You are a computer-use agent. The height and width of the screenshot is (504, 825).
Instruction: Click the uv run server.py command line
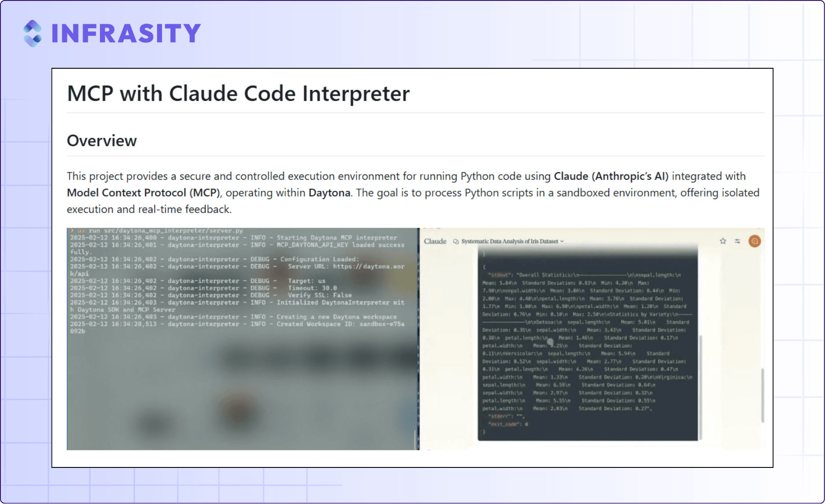[x=157, y=230]
